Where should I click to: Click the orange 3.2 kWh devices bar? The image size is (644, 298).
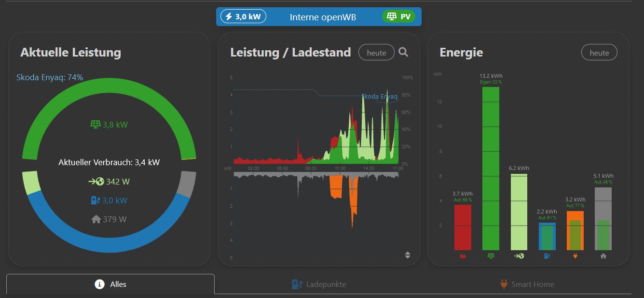pyautogui.click(x=575, y=230)
